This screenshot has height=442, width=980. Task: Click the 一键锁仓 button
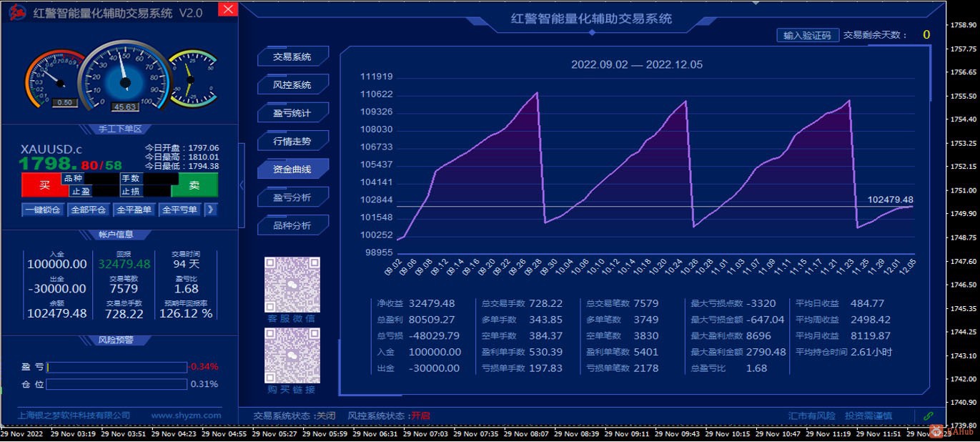[x=43, y=210]
